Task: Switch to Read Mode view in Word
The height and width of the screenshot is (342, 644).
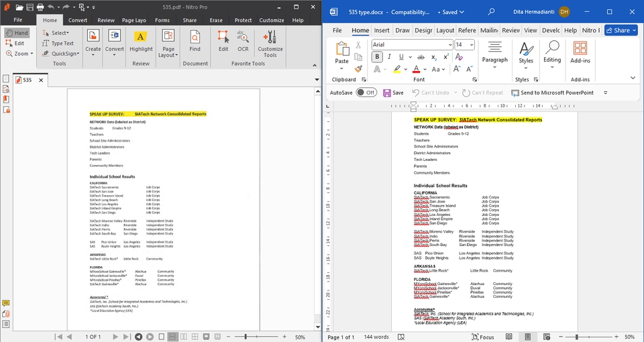Action: pyautogui.click(x=509, y=337)
